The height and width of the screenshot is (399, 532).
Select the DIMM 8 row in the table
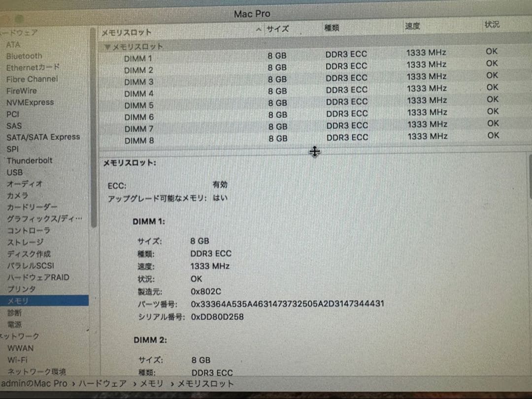tap(139, 141)
